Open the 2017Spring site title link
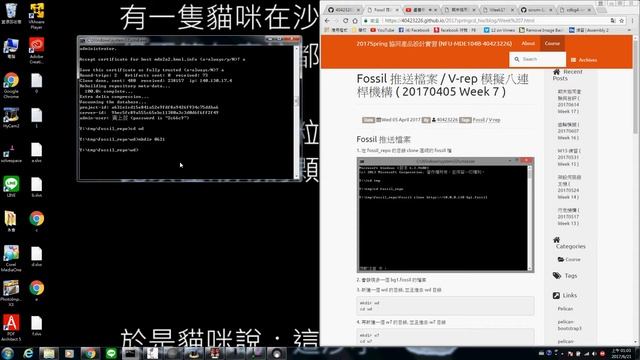Image resolution: width=640 pixels, height=360 pixels. [434, 43]
